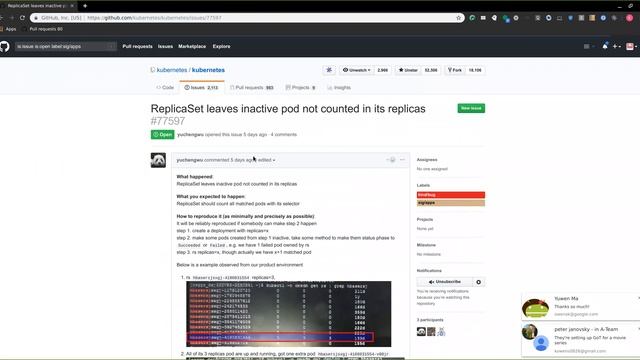Click the 'Milestone' sidebar heading
Viewport: 640px width, 360px height.
point(426,245)
